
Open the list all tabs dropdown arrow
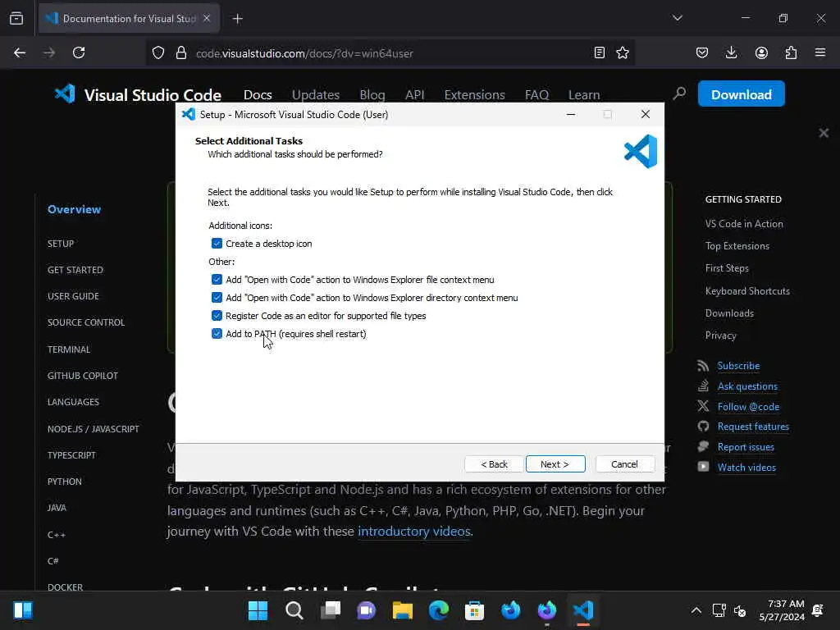coord(677,18)
